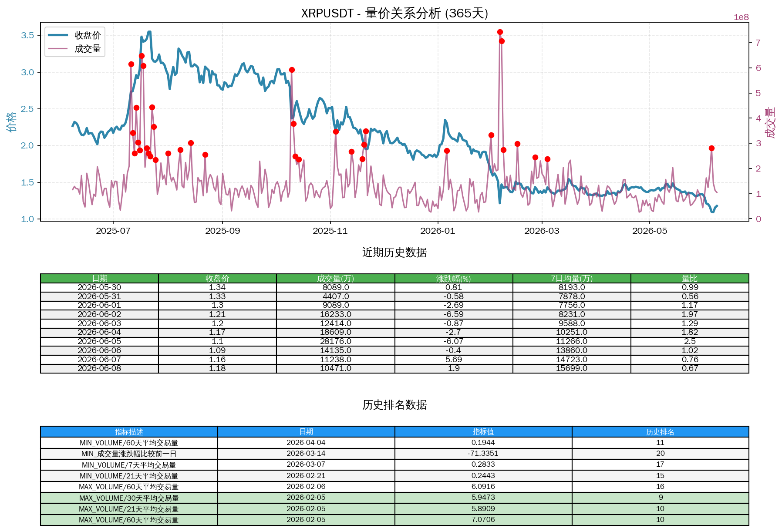Click the 成交量 legend entry

click(x=74, y=49)
